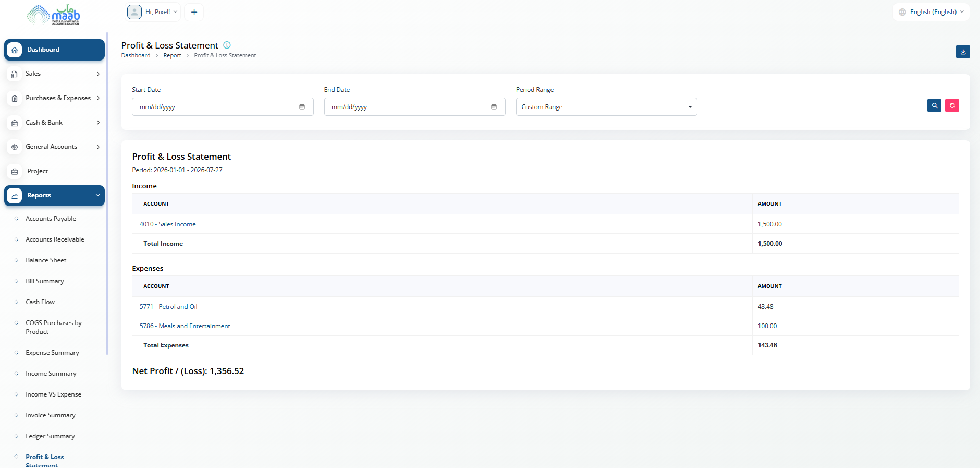This screenshot has height=468, width=980.
Task: Open the End Date calendar picker icon
Action: (x=494, y=107)
